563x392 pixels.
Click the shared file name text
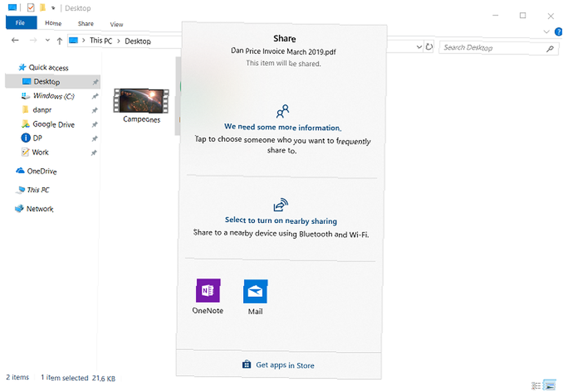[x=283, y=51]
